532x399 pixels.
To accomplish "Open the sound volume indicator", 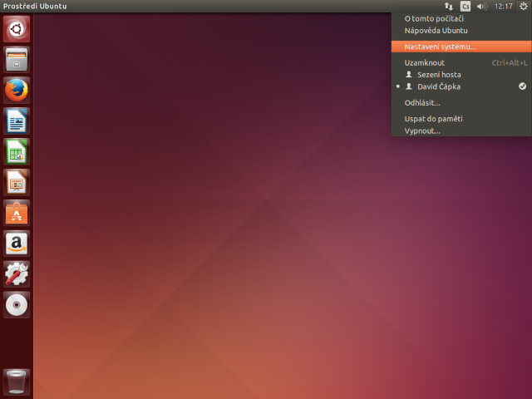I will click(x=482, y=6).
